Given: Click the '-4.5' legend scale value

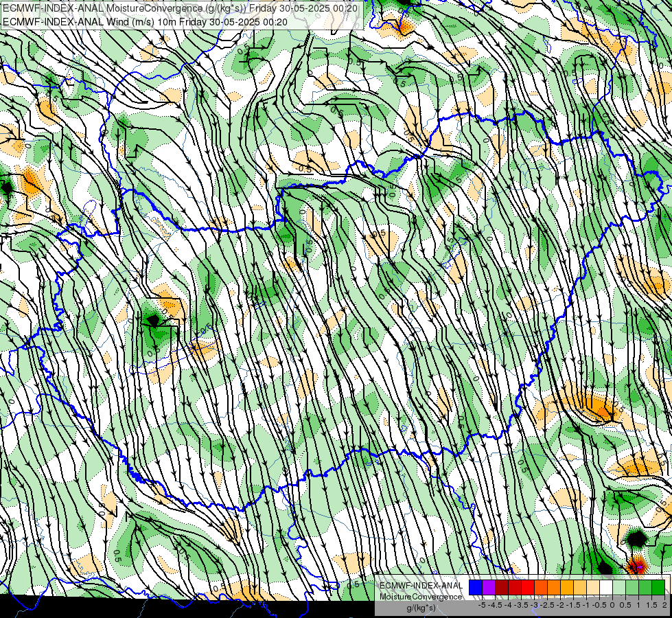Looking at the screenshot, I should click(x=495, y=605).
